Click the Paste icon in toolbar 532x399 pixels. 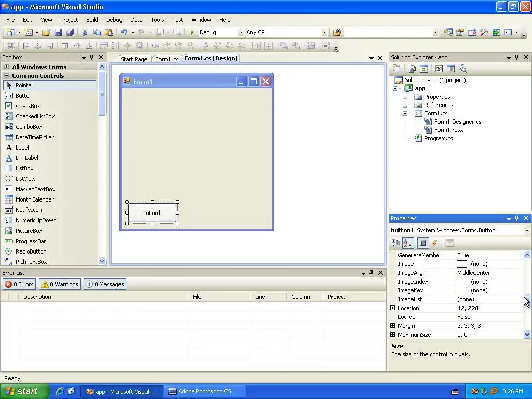(x=109, y=32)
